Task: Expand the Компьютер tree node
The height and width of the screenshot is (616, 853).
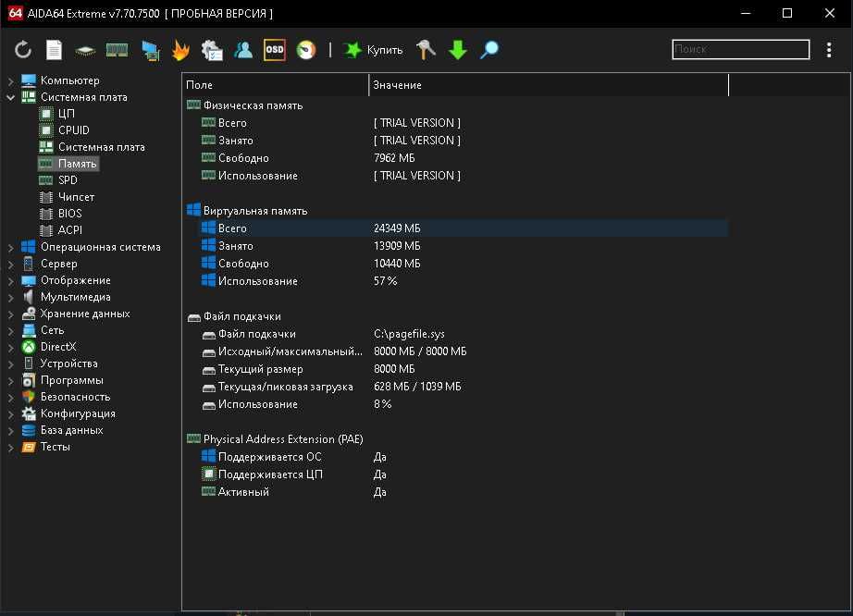Action: pos(10,81)
